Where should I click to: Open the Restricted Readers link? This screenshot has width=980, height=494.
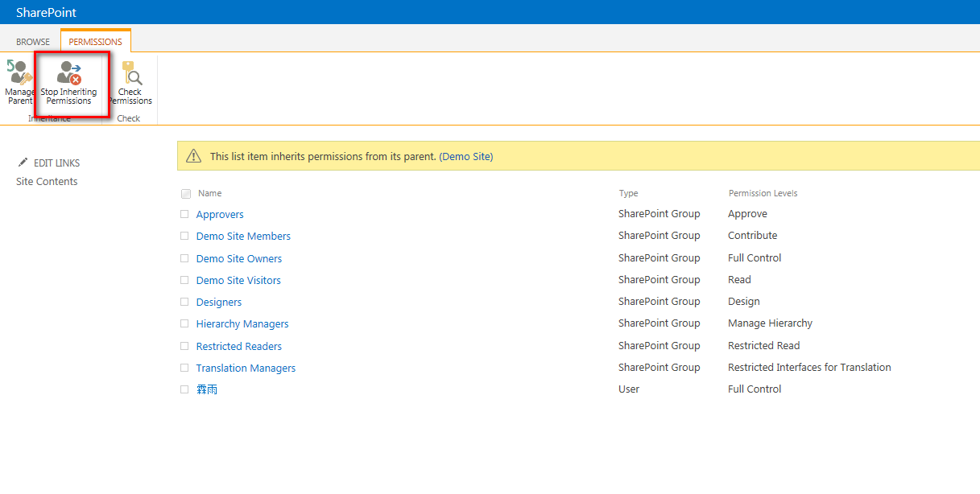coord(239,346)
